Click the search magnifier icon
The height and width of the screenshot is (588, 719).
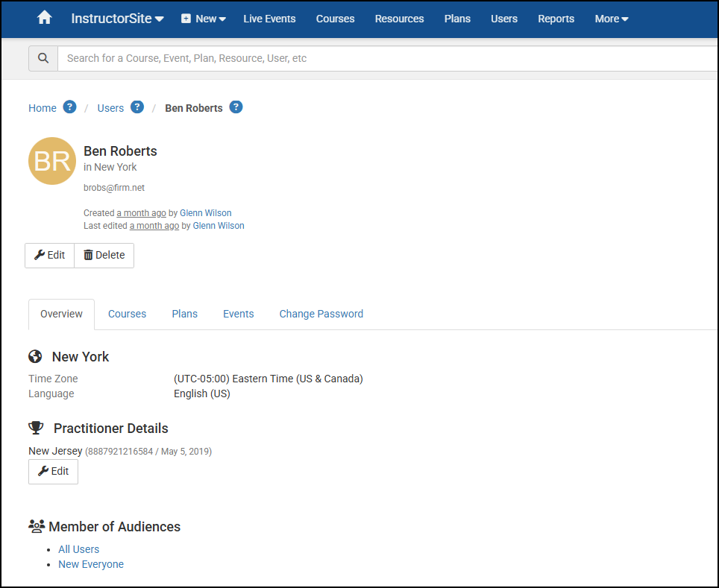point(43,58)
